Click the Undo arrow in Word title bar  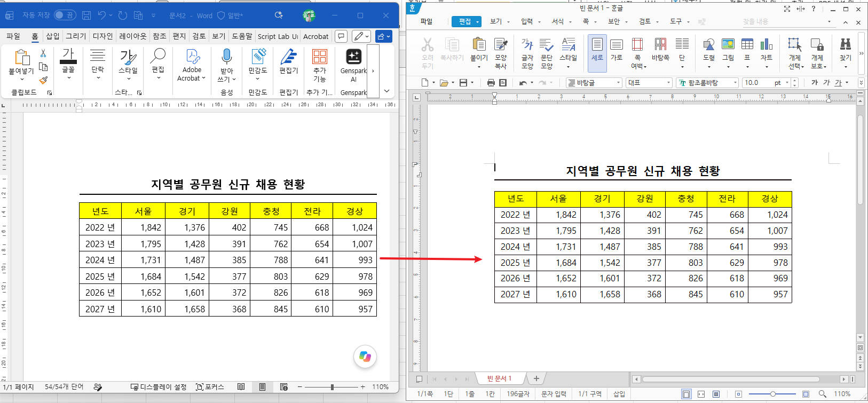102,15
